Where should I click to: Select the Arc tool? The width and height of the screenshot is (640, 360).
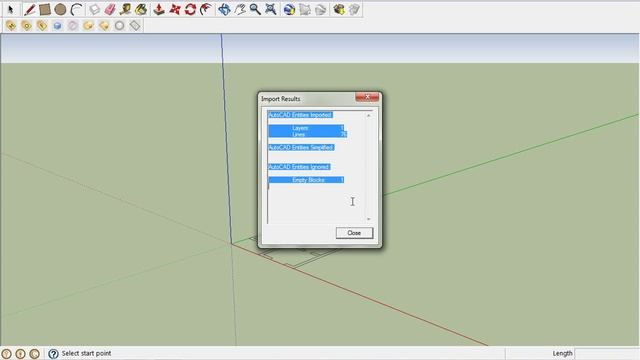[x=76, y=9]
